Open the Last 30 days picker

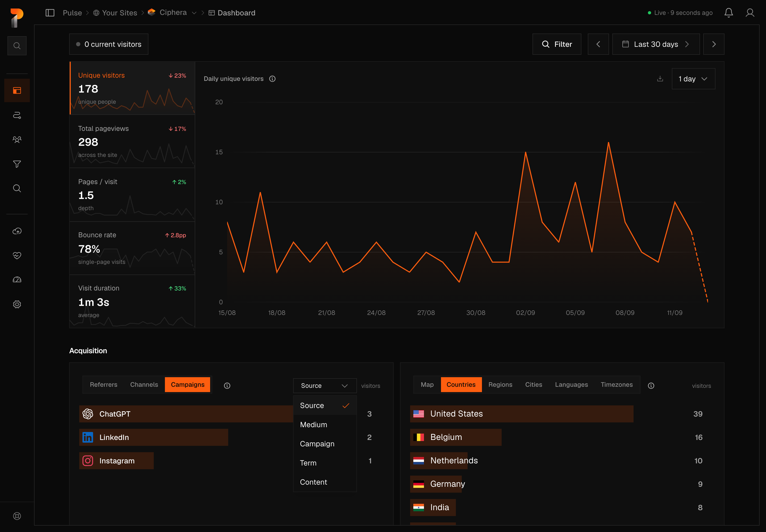pyautogui.click(x=656, y=44)
